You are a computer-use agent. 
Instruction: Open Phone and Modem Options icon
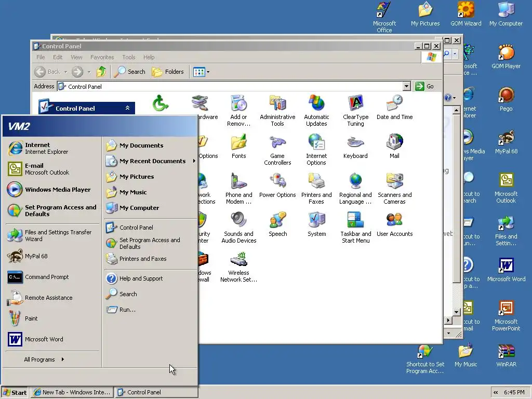pos(239,188)
